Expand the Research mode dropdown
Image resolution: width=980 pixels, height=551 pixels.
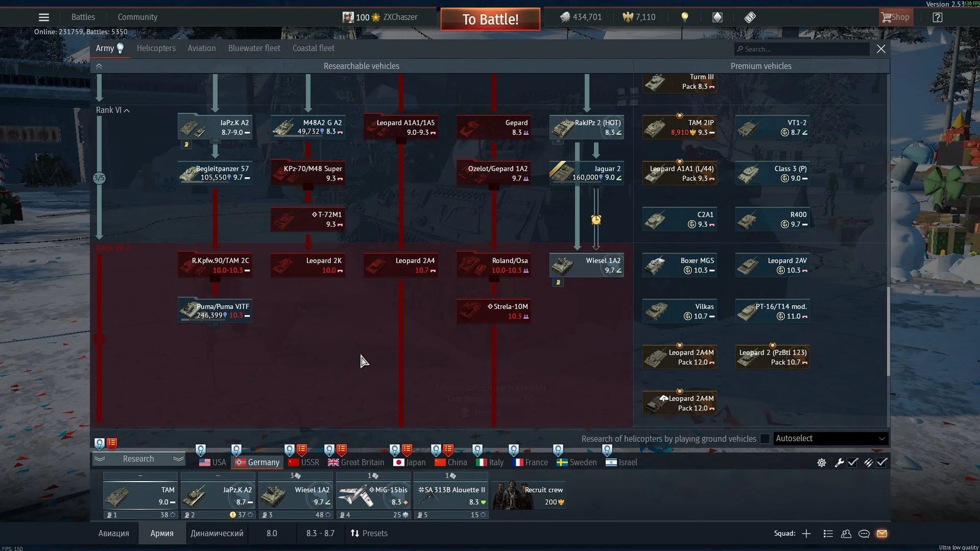[x=138, y=459]
